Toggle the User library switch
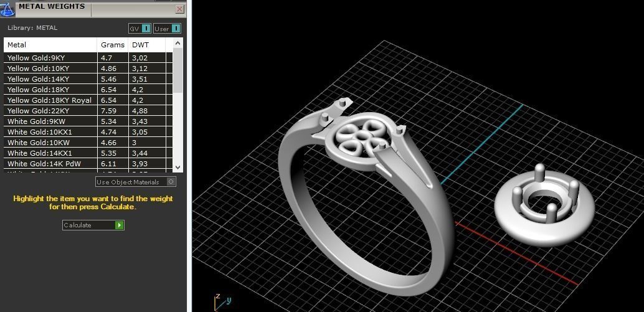 167,29
